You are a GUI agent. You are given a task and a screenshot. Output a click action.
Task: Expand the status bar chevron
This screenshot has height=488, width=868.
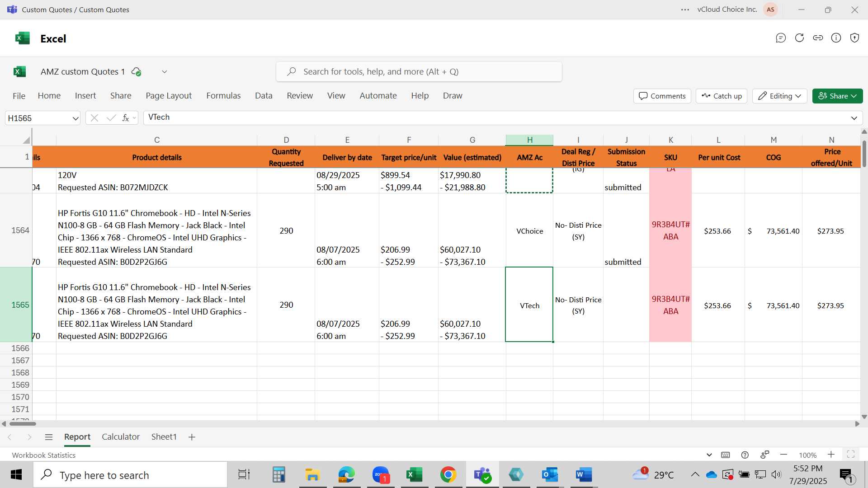tap(709, 455)
